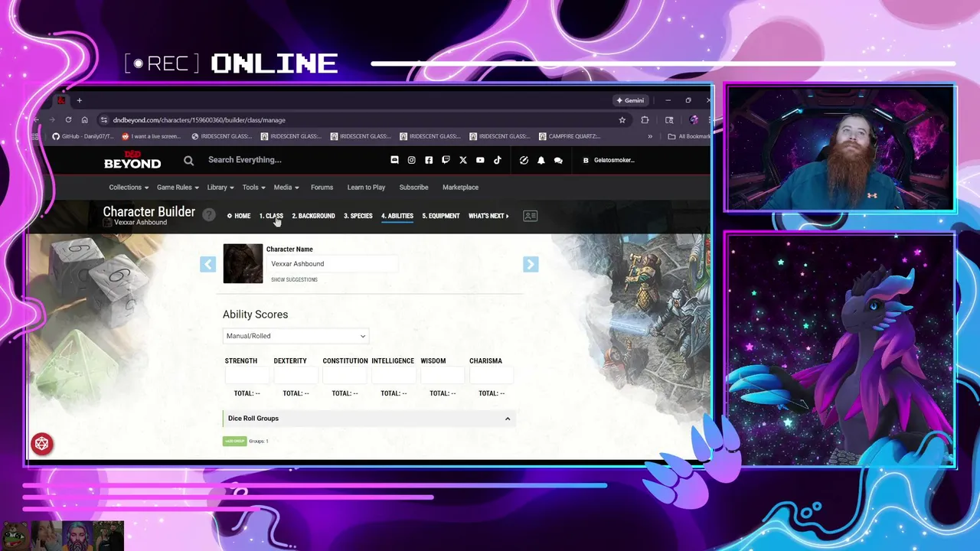This screenshot has height=551, width=980.
Task: Click the Gemini button in browser
Action: 630,100
